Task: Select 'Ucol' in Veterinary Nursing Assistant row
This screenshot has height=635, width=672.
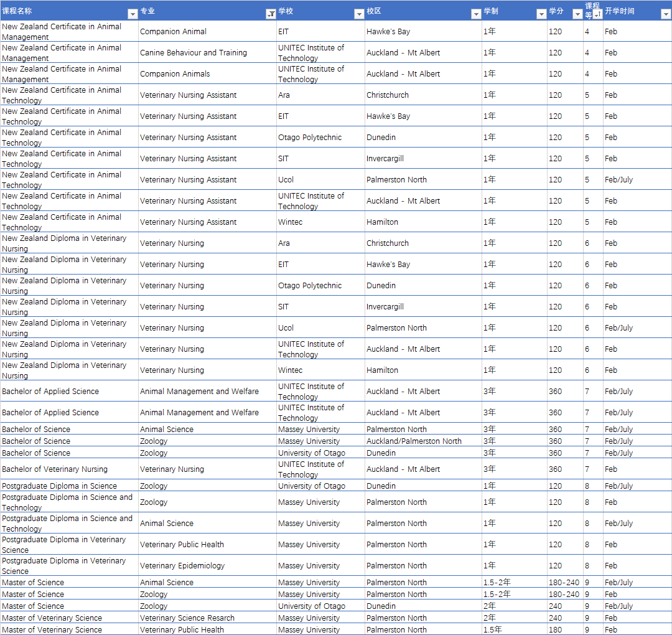Action: pyautogui.click(x=320, y=180)
